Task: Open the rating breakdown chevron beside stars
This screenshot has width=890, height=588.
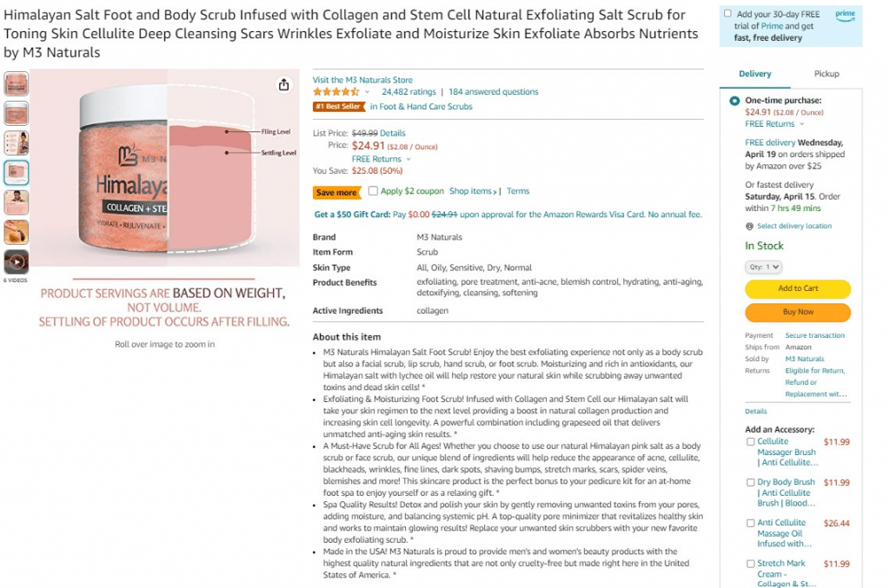Action: pyautogui.click(x=368, y=92)
